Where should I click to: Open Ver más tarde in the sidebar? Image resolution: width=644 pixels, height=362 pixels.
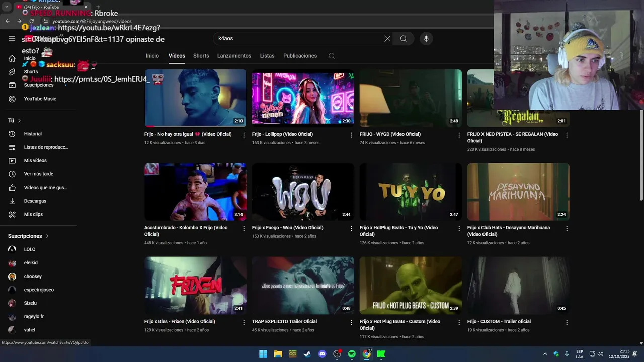pyautogui.click(x=38, y=174)
